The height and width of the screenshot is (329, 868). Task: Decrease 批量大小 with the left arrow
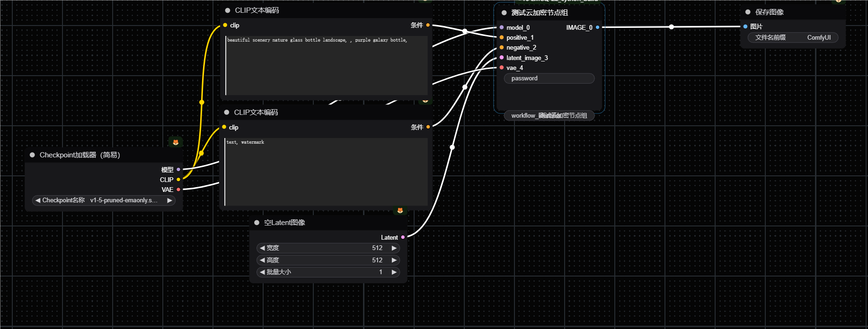[x=262, y=272]
